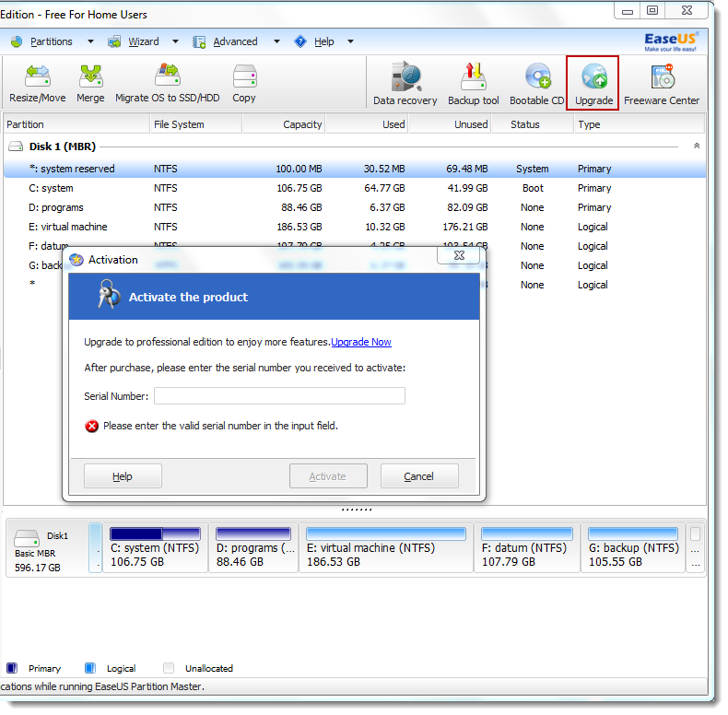Collapse the Disk 1 (MBR) group
Screen dimensions: 728x715
pos(696,146)
